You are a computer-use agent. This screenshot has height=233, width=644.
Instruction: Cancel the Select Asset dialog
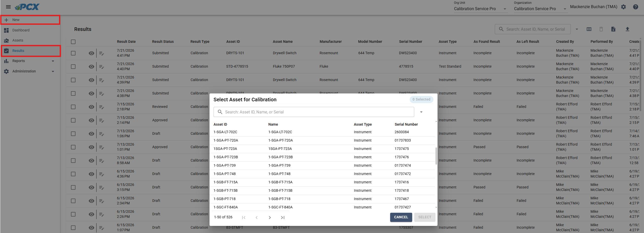point(401,217)
